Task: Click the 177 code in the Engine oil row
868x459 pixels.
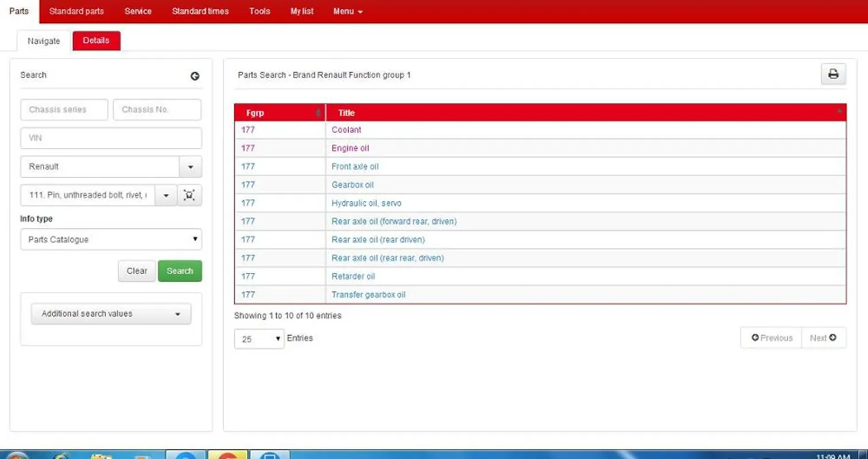Action: (x=248, y=149)
